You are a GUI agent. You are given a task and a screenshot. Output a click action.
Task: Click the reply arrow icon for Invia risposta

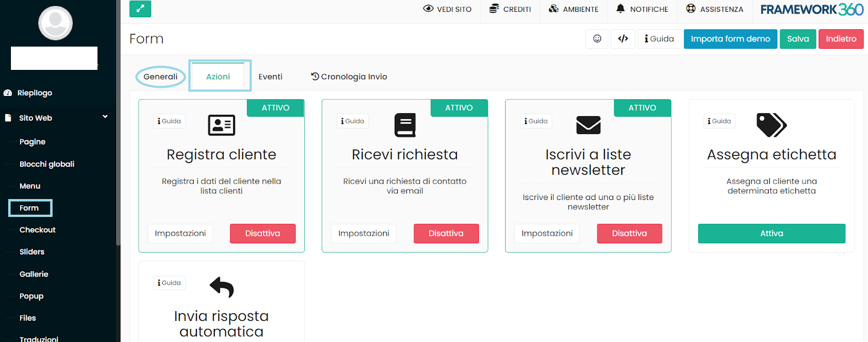click(x=221, y=287)
